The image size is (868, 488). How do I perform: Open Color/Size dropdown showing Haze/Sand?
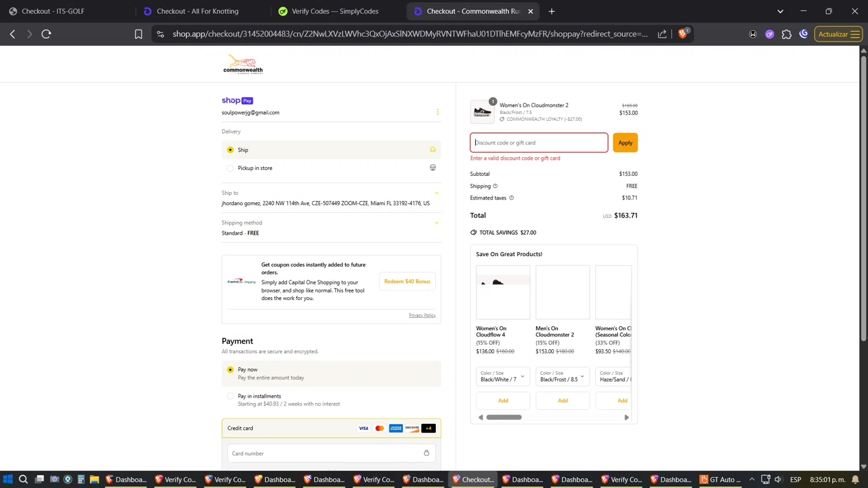(x=614, y=376)
